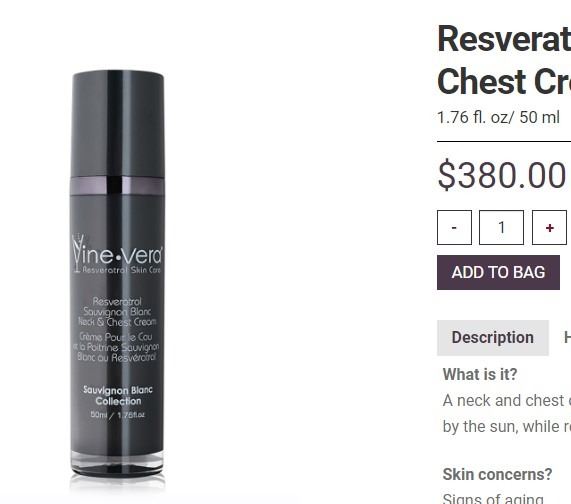The image size is (571, 504).
Task: Click the French product name on bottle
Action: point(116,347)
